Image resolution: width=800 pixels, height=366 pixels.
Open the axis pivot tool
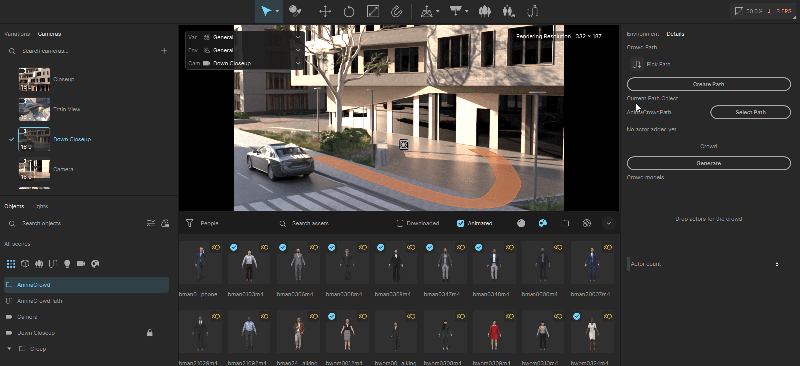click(x=427, y=11)
